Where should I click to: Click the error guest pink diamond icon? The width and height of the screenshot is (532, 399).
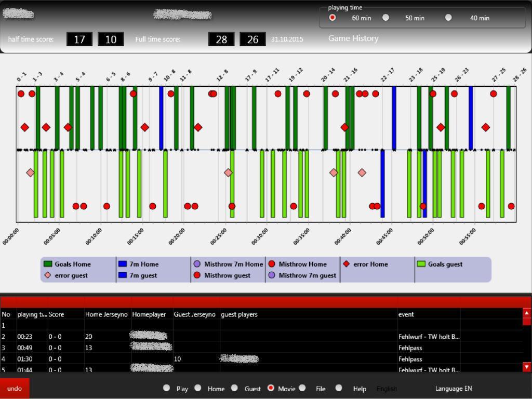pyautogui.click(x=48, y=275)
